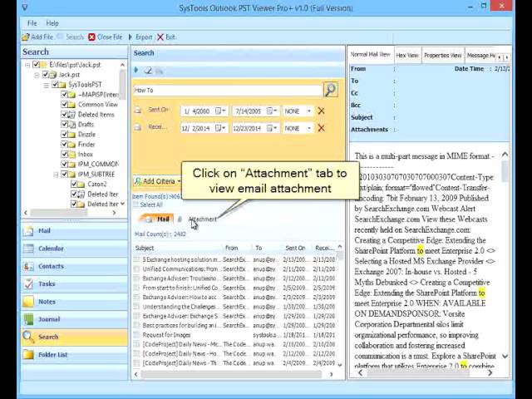Collapse the IPM_SUBTREE tree node
The width and height of the screenshot is (532, 399).
tap(56, 175)
